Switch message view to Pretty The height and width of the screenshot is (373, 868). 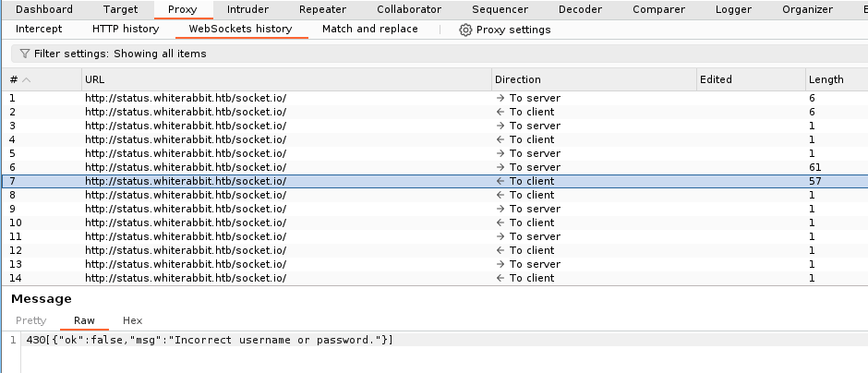(30, 320)
